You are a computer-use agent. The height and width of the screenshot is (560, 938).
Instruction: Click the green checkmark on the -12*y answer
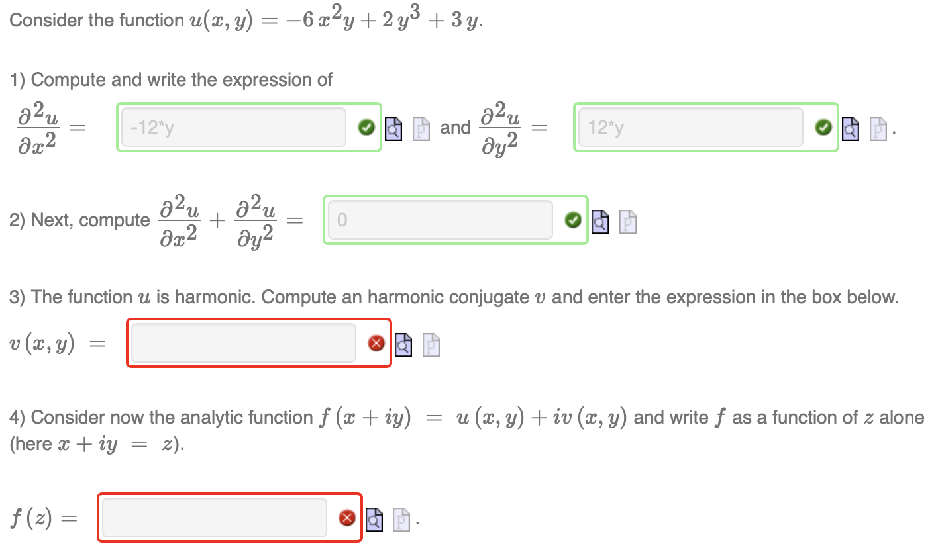tap(367, 127)
